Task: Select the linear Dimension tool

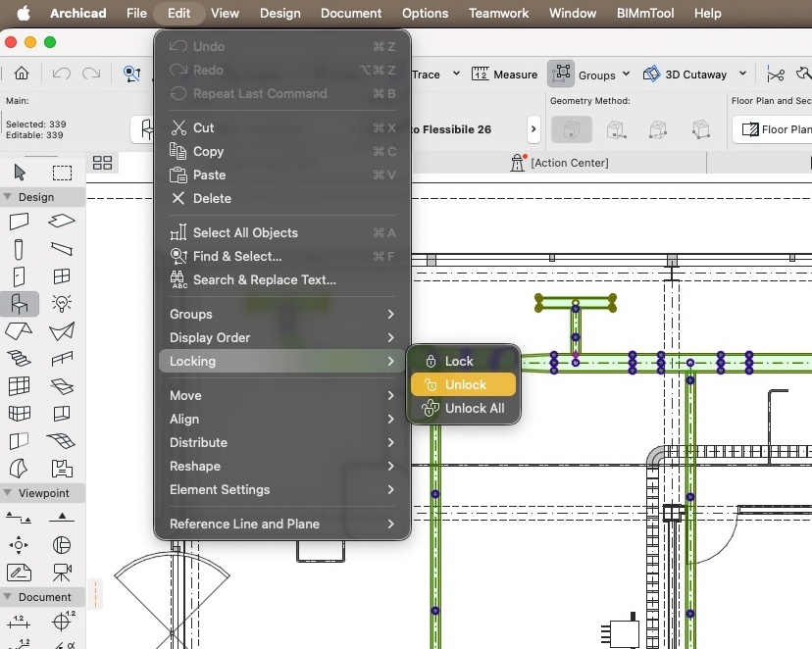Action: click(x=19, y=621)
